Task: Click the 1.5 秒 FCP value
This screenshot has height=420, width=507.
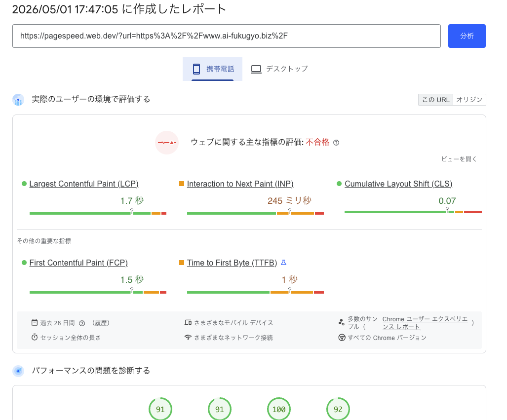Action: pos(132,280)
